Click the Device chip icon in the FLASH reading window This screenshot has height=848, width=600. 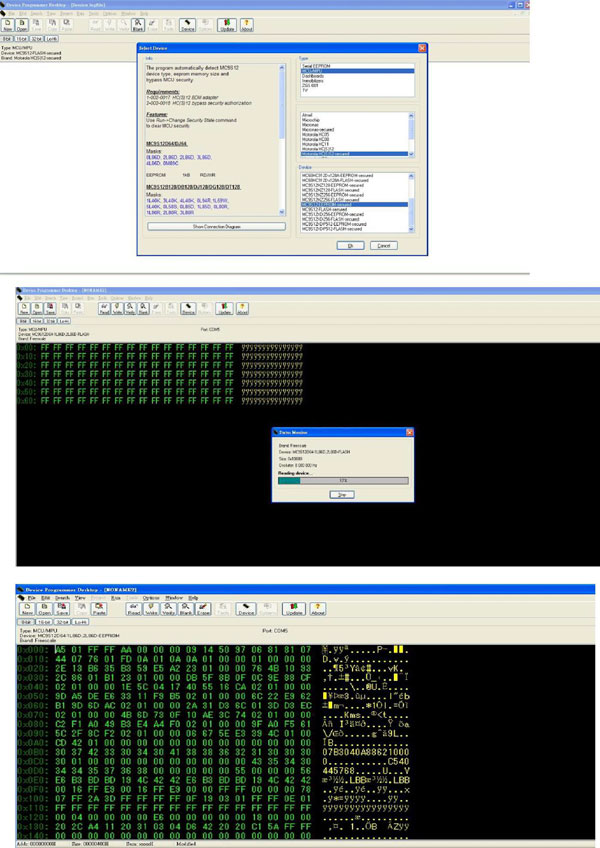click(x=188, y=309)
